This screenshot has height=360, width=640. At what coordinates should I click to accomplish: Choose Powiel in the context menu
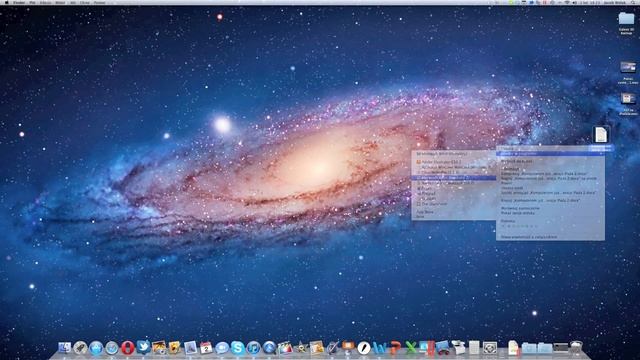550,183
